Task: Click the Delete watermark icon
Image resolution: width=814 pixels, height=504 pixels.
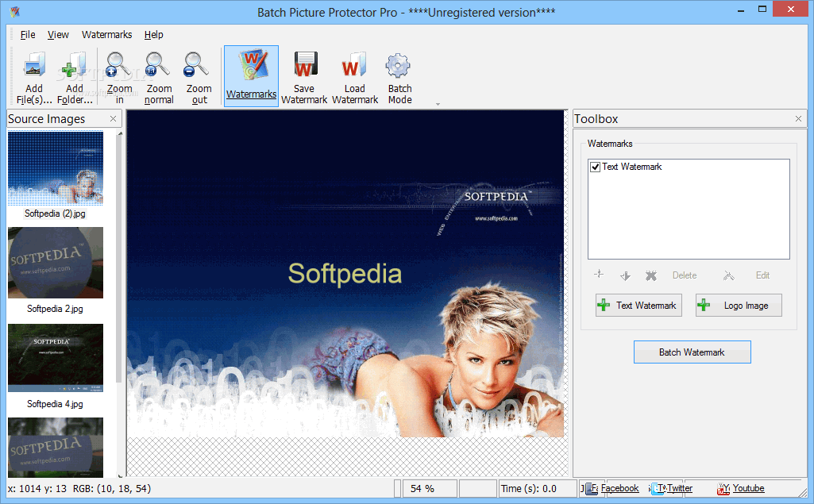Action: pos(651,275)
